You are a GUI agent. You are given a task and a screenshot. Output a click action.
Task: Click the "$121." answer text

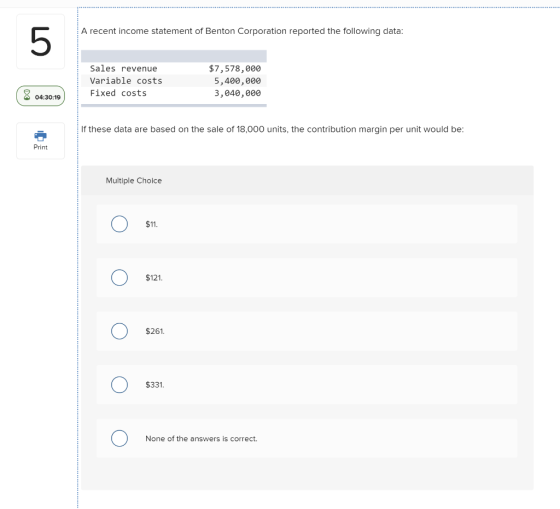click(x=154, y=278)
